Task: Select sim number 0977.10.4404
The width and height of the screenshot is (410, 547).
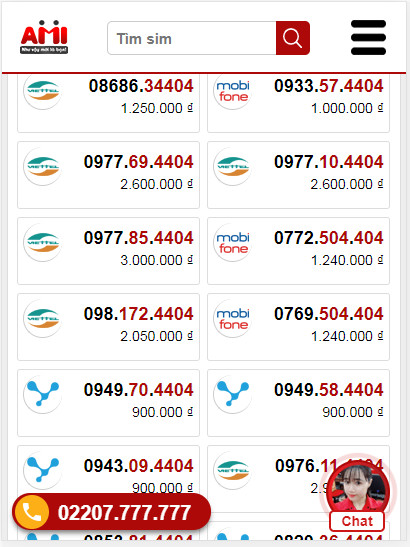Action: pos(329,162)
